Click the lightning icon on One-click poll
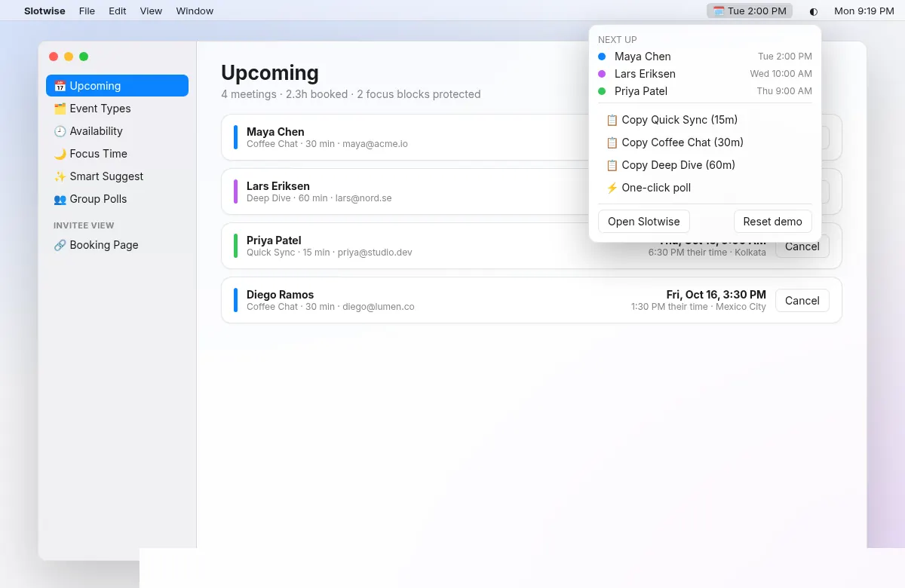 [x=612, y=188]
